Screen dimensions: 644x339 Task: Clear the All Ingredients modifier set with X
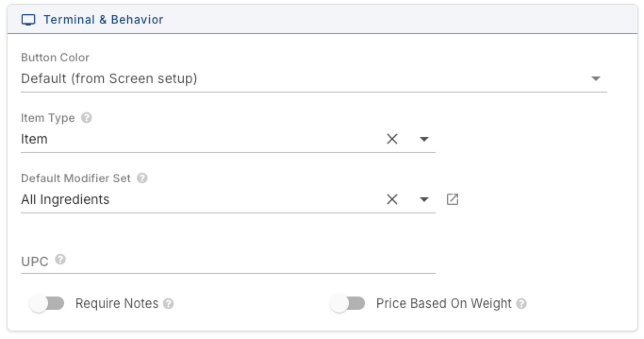[x=392, y=199]
